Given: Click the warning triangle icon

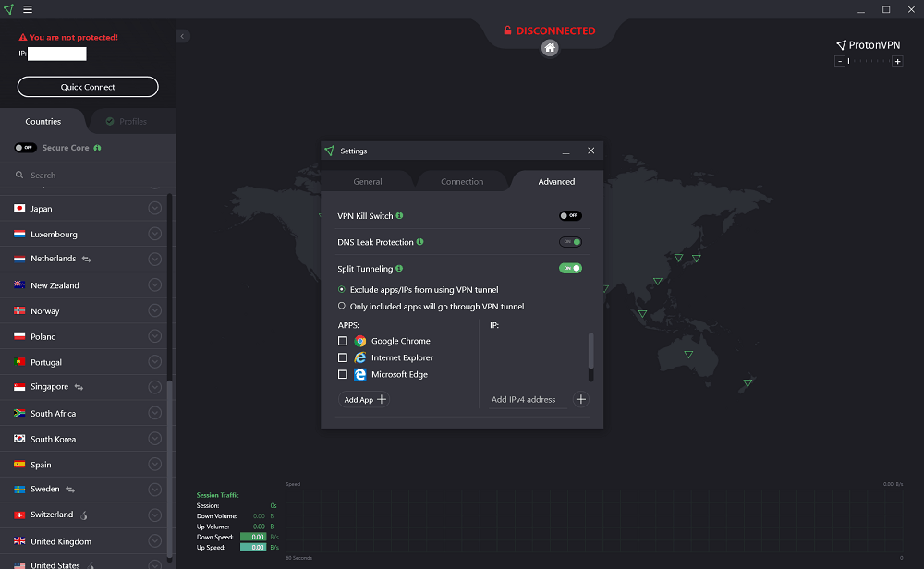Looking at the screenshot, I should (23, 37).
